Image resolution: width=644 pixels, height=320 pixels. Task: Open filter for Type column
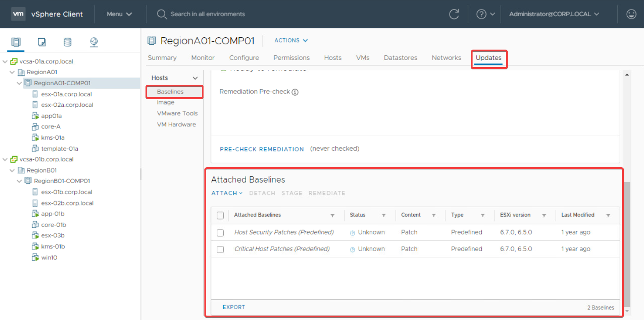click(x=483, y=216)
